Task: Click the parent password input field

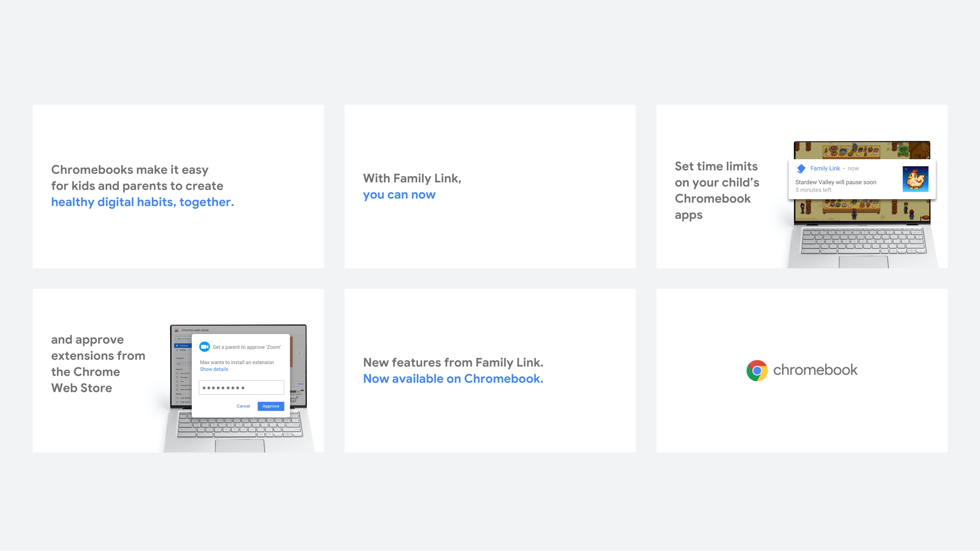Action: 241,387
